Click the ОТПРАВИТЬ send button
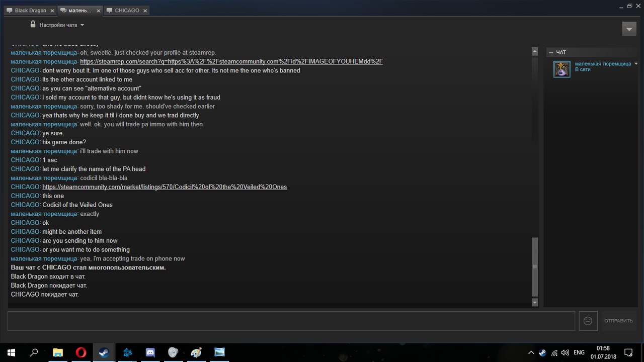The height and width of the screenshot is (362, 644). tap(618, 321)
